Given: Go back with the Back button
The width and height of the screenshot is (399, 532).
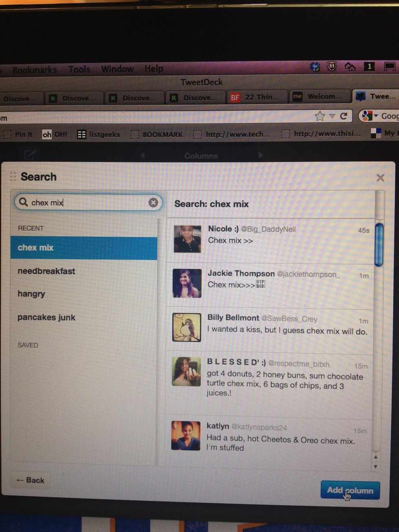Looking at the screenshot, I should [x=30, y=480].
